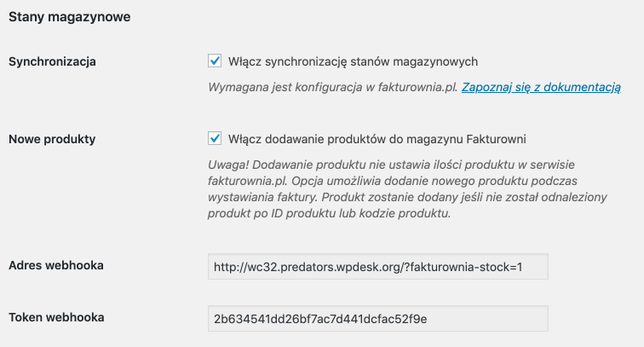644x347 pixels.
Task: Click the 'Włącz synchronizację stanów magazynowych' label
Action: click(353, 61)
